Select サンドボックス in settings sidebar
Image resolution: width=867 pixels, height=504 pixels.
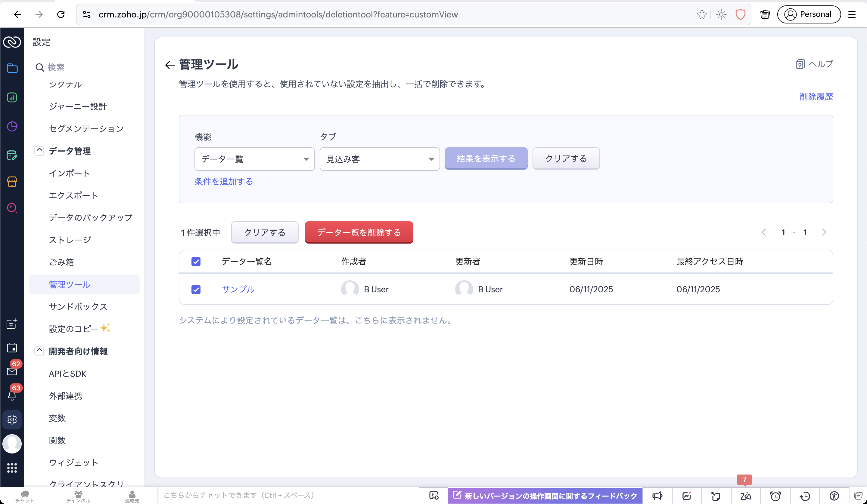78,307
